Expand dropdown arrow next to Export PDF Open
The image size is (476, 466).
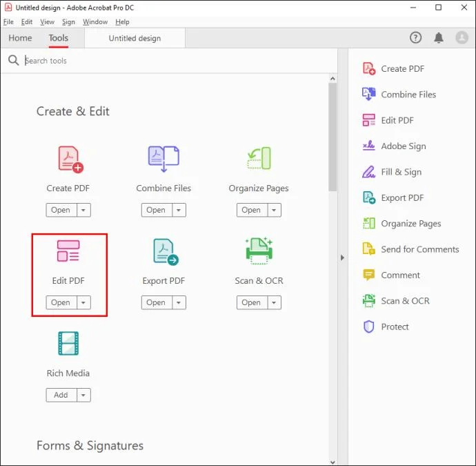click(179, 302)
